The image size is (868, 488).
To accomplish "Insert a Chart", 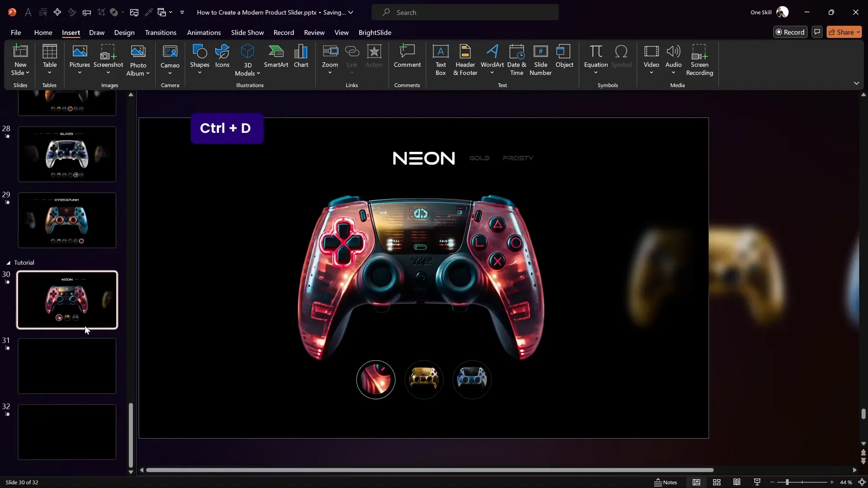I will 301,56.
